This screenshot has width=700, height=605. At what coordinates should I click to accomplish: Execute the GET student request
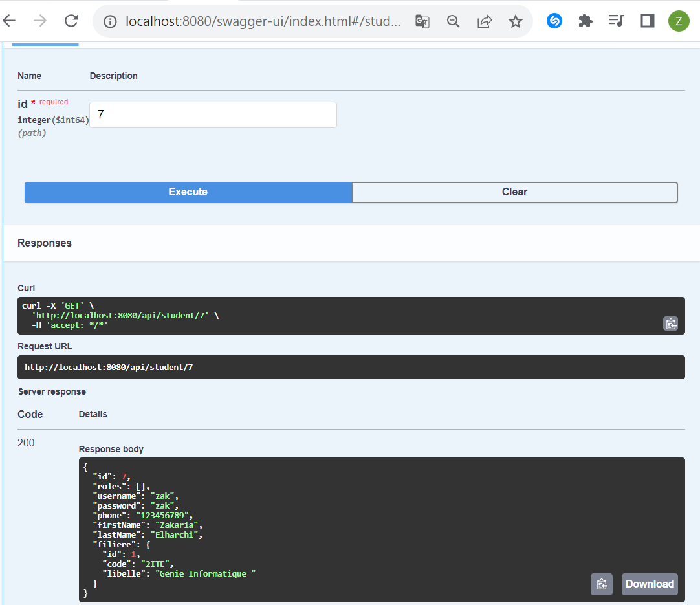pyautogui.click(x=188, y=192)
